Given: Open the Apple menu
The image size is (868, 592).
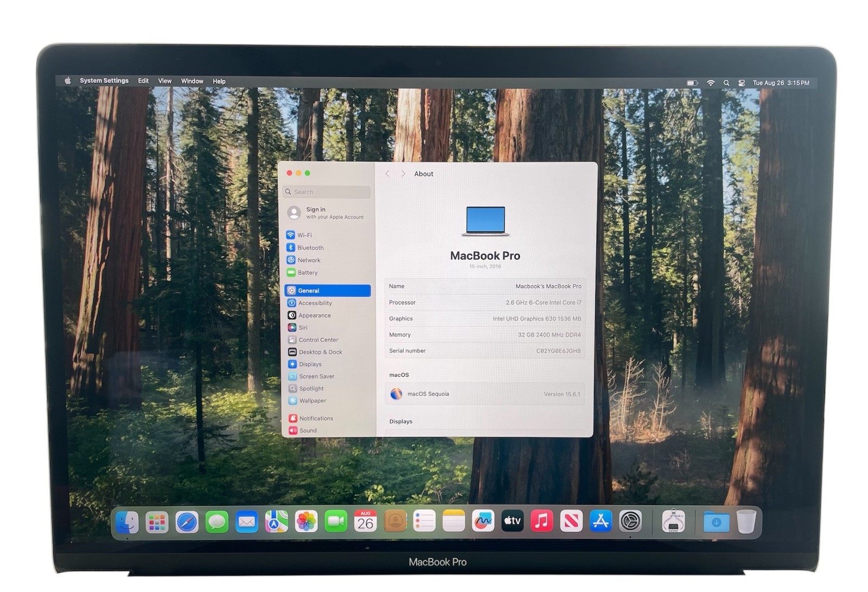Looking at the screenshot, I should pyautogui.click(x=68, y=81).
